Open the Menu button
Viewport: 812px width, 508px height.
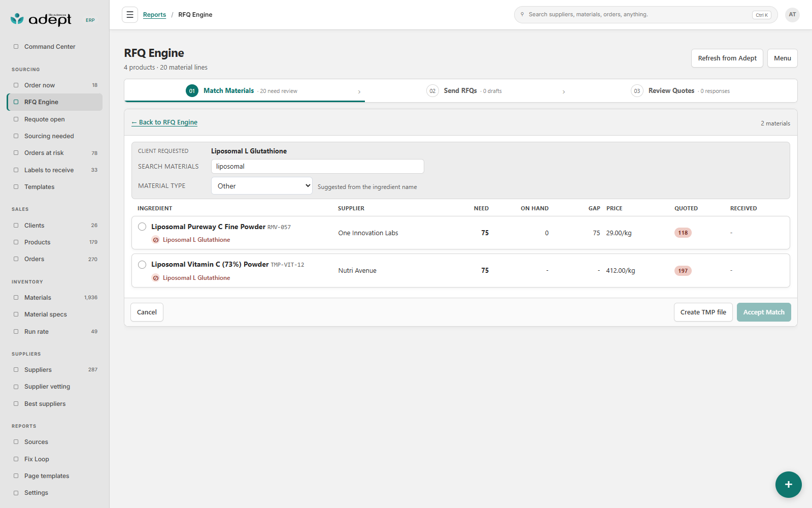click(x=782, y=58)
